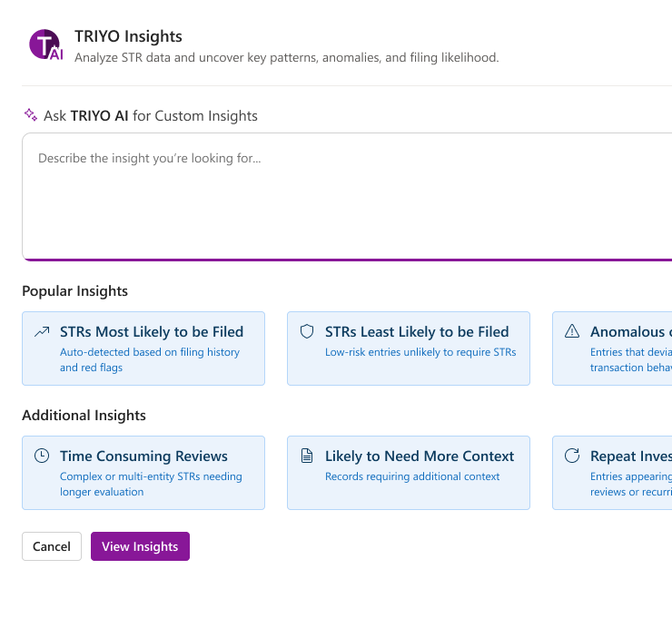Choose the STRs Least Likely to be Filed insight
This screenshot has height=628, width=672.
(417, 332)
